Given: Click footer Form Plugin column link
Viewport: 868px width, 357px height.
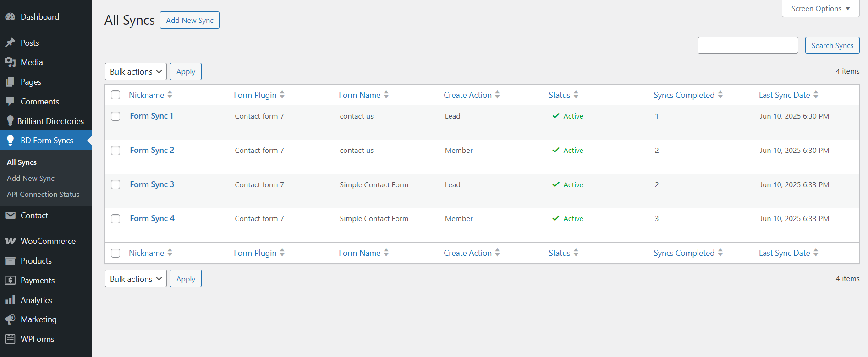Looking at the screenshot, I should tap(255, 253).
